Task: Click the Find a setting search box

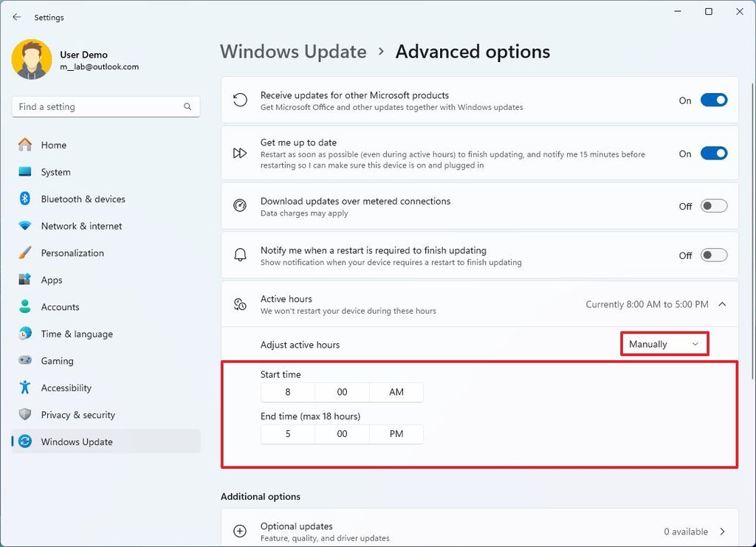Action: point(106,106)
